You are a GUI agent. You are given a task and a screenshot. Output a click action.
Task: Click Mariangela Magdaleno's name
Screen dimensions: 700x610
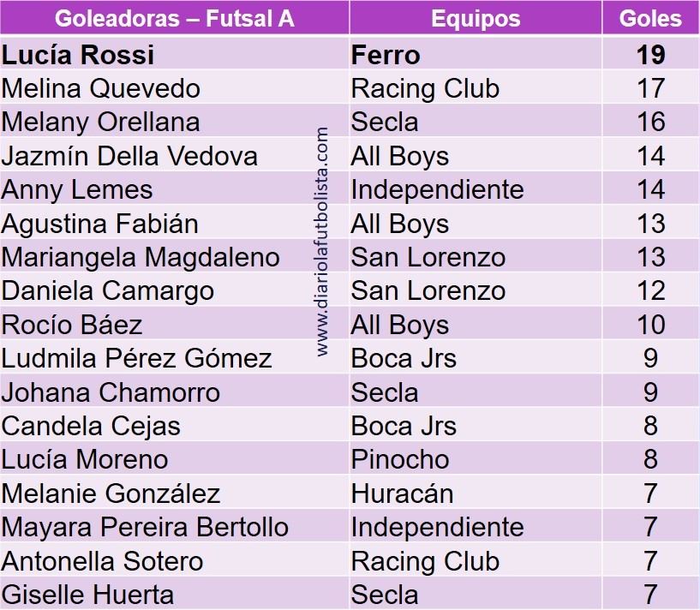tap(141, 258)
